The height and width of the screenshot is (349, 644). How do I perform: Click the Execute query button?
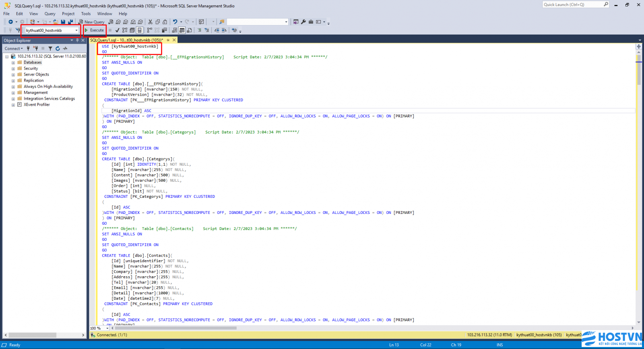pyautogui.click(x=95, y=30)
